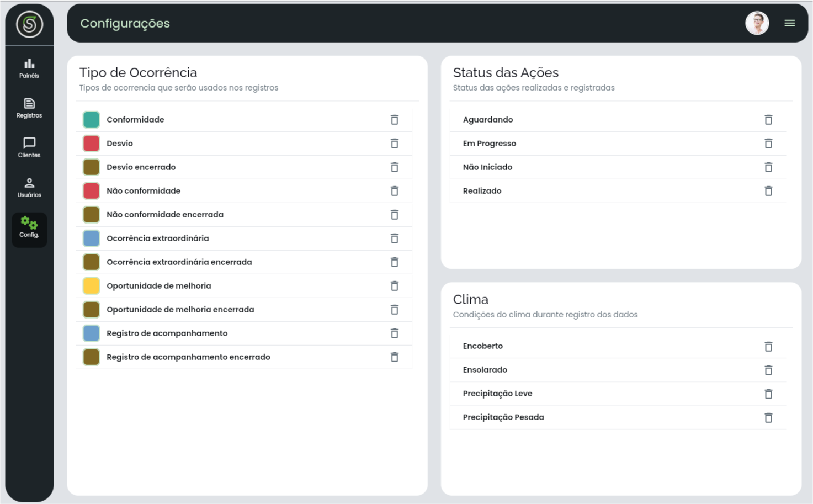
Task: Delete the Ensolarado climate condition
Action: [x=768, y=370]
